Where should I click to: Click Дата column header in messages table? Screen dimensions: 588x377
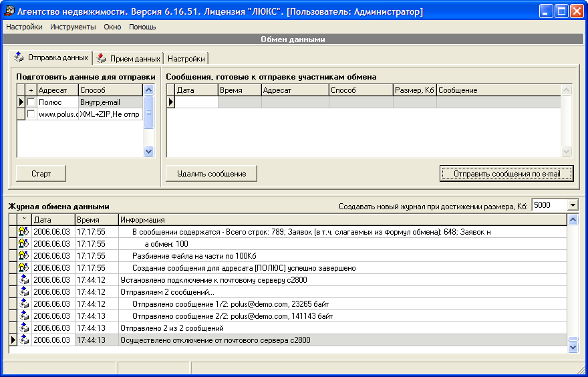196,90
